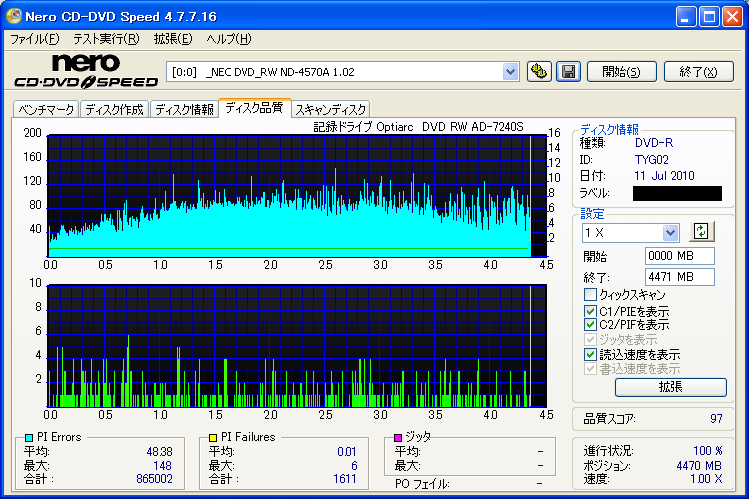Click the drive options icon beside the drive selector
Screen dimensions: 749x499
539,72
